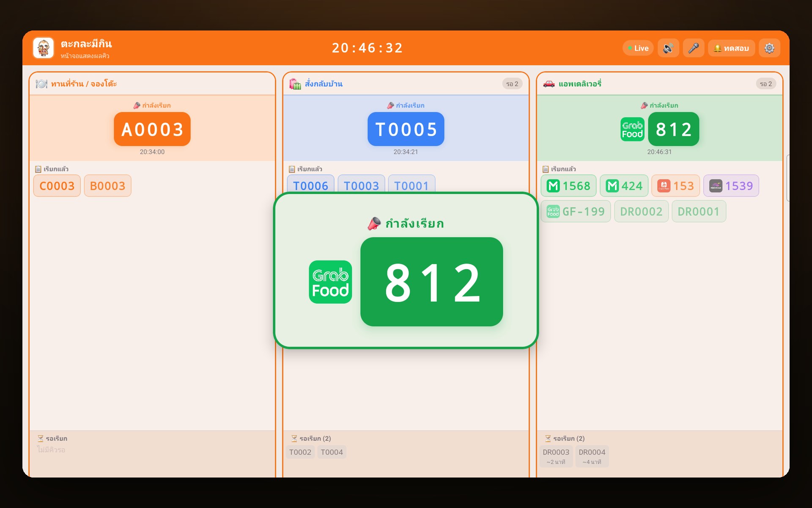Click the A0003 now-calling badge
This screenshot has width=812, height=508.
152,129
